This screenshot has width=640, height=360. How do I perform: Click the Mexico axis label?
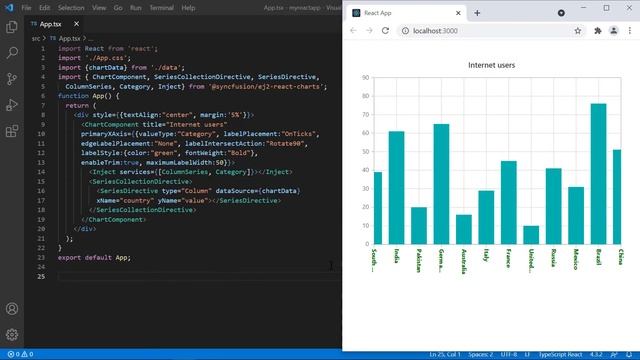pos(576,259)
